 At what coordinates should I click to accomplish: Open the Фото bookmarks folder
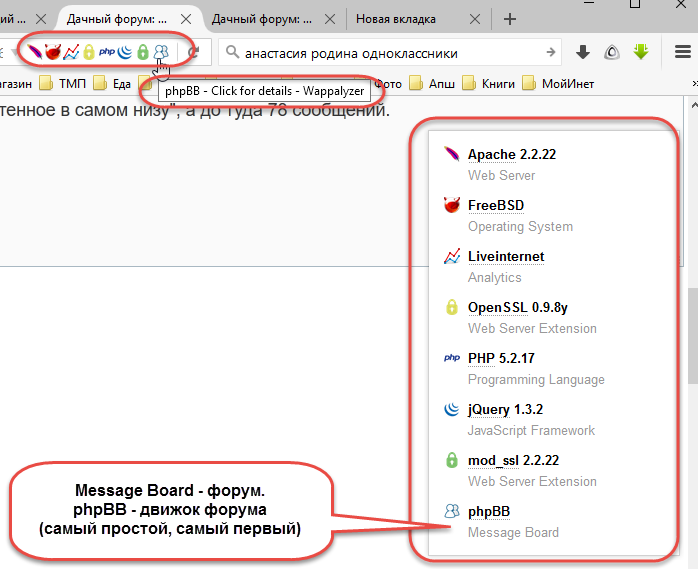(x=387, y=84)
